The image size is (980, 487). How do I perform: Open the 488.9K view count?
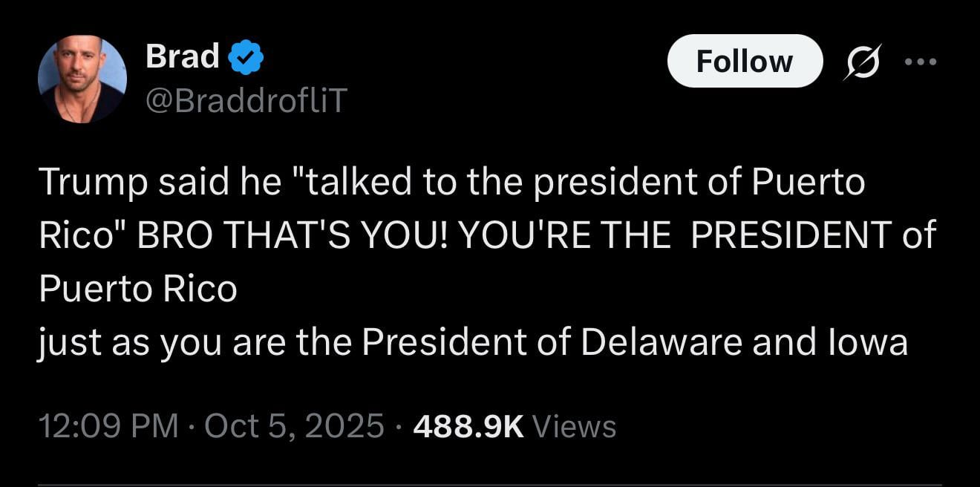(469, 426)
